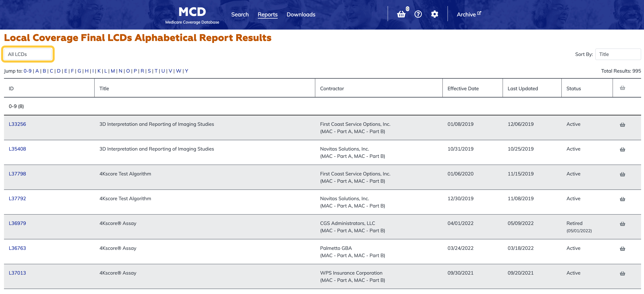Add retired L36979 to basket
Image resolution: width=644 pixels, height=294 pixels.
622,224
